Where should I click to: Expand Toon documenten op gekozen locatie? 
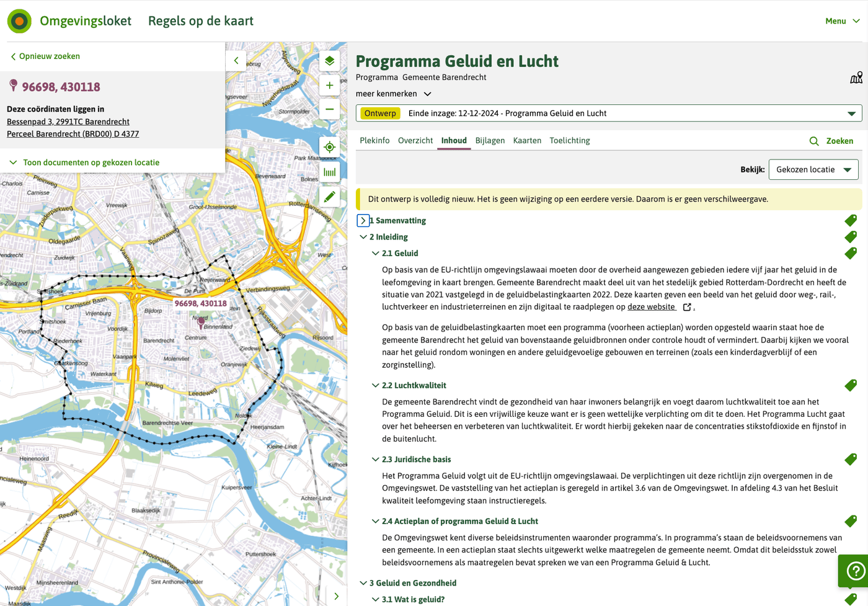(85, 163)
